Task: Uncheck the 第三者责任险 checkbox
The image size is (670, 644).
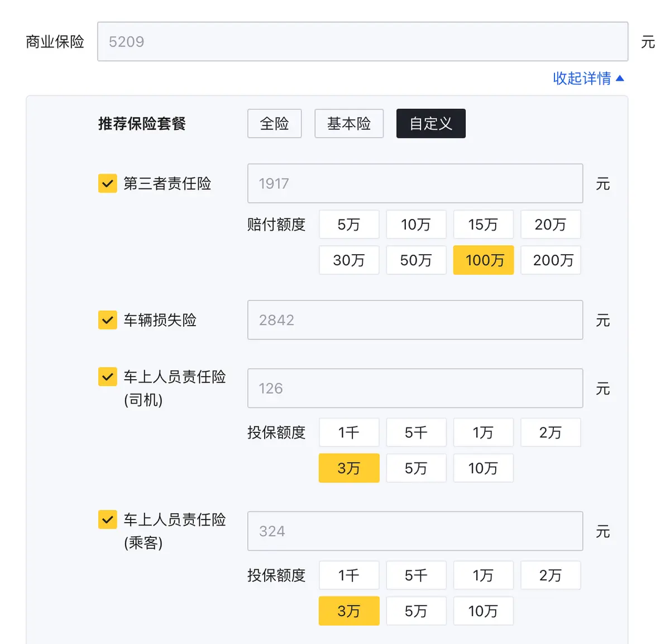Action: click(108, 183)
